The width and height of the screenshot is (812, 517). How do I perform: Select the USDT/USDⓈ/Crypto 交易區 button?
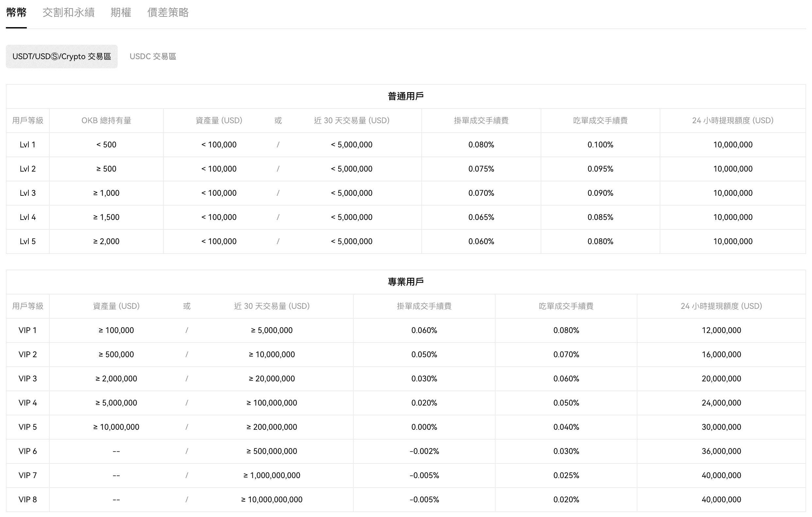click(62, 56)
